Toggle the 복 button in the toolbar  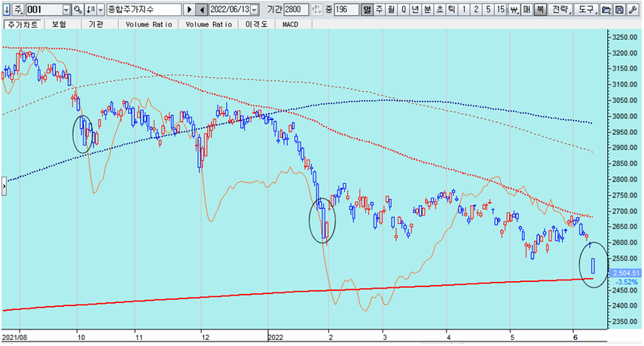[540, 10]
